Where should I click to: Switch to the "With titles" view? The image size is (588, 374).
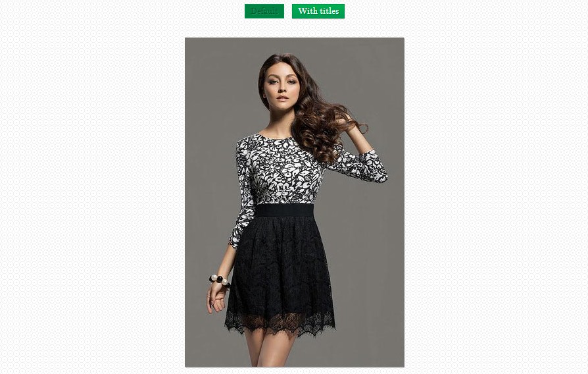318,11
